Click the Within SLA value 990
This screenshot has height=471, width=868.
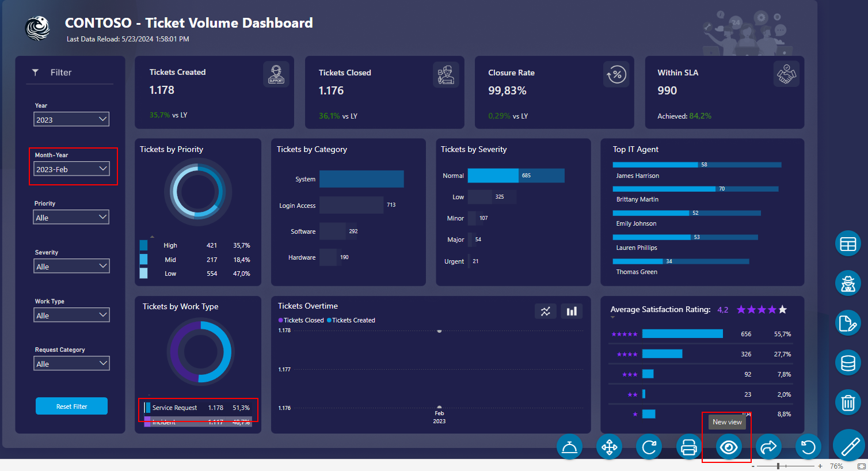click(667, 91)
